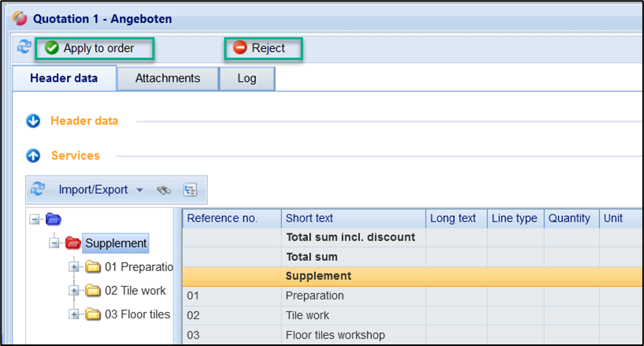
Task: Click the Apply to order button
Action: (x=94, y=48)
